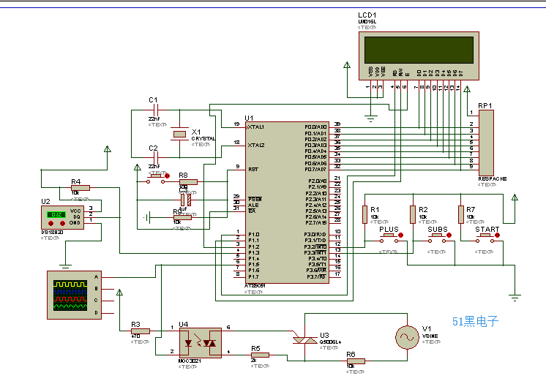The width and height of the screenshot is (546, 392).
Task: Latch the START button red toggle dot
Action: pos(497,235)
